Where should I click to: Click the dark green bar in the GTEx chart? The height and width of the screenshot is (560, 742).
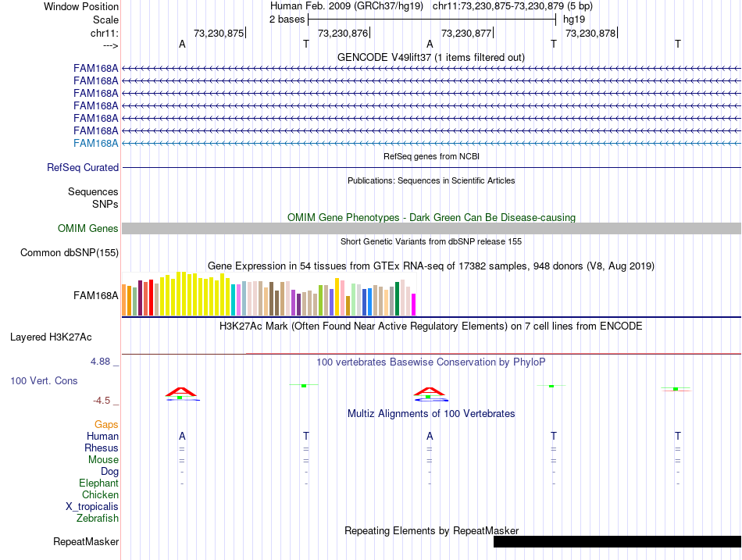(x=398, y=299)
